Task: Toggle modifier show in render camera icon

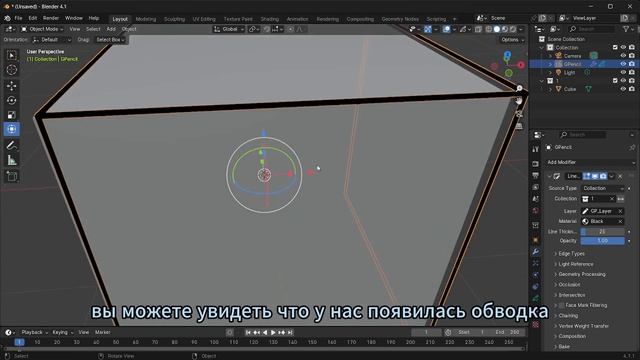Action: click(x=603, y=176)
